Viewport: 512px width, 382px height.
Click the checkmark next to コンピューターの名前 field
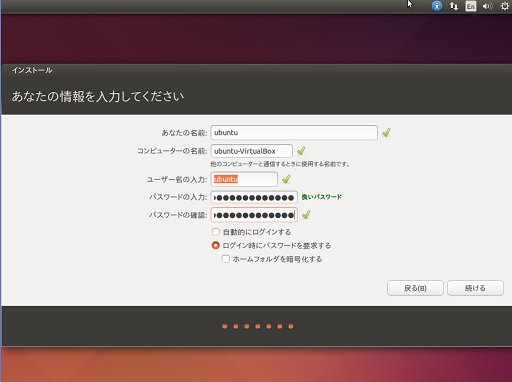(301, 151)
